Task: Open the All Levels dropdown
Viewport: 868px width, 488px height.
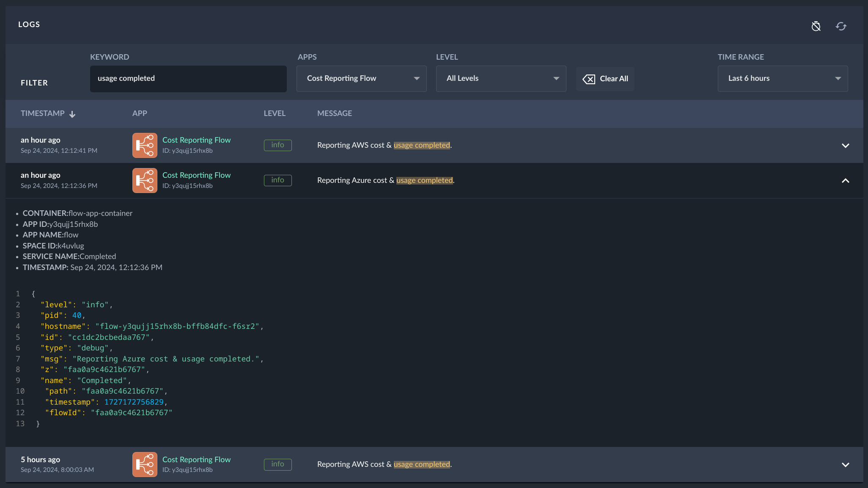Action: pos(501,79)
